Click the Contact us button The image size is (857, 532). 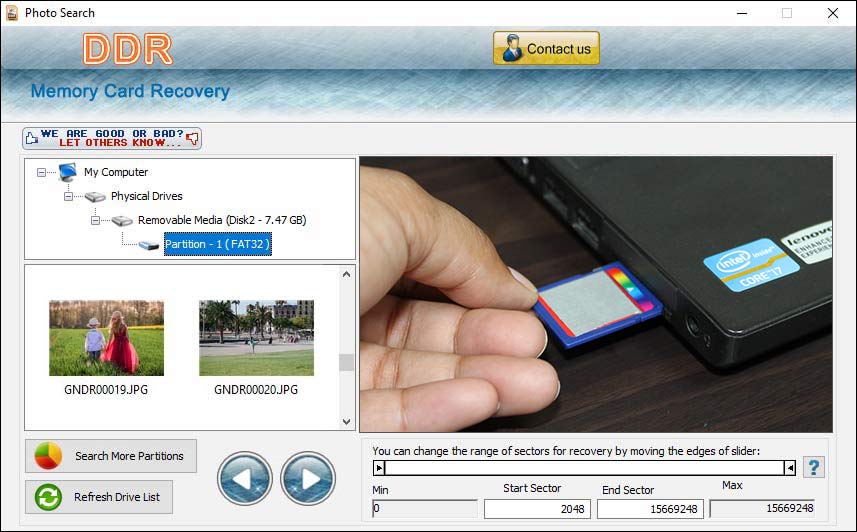click(546, 48)
